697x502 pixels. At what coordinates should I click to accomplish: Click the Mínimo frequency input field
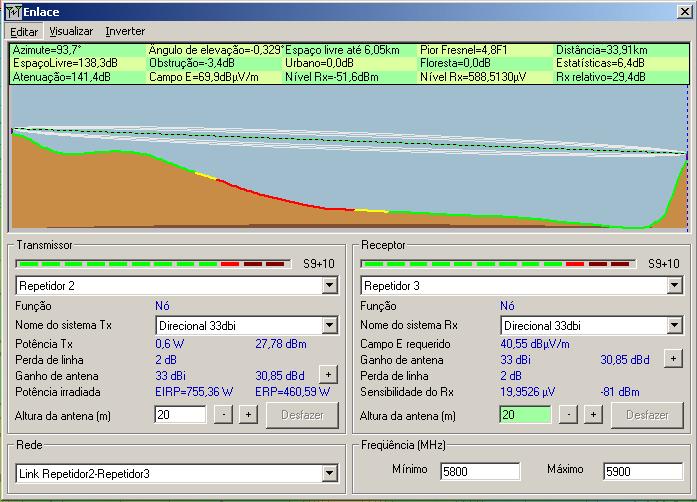tap(479, 471)
